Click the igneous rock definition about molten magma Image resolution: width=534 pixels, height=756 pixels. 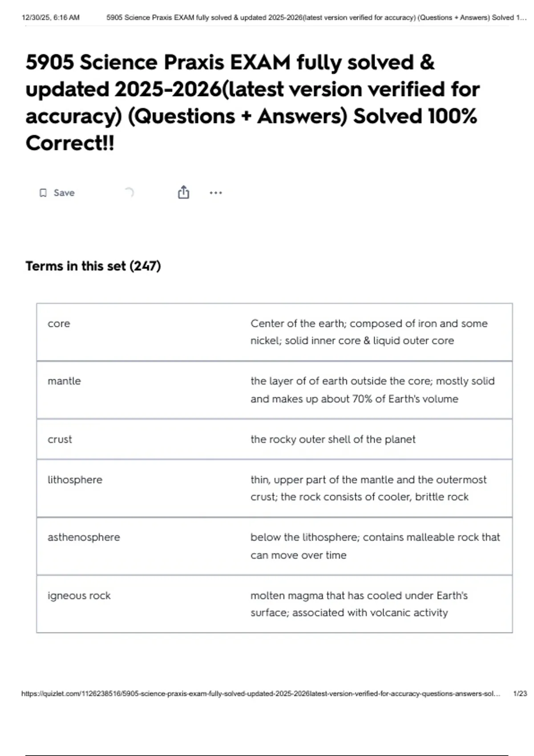click(359, 604)
